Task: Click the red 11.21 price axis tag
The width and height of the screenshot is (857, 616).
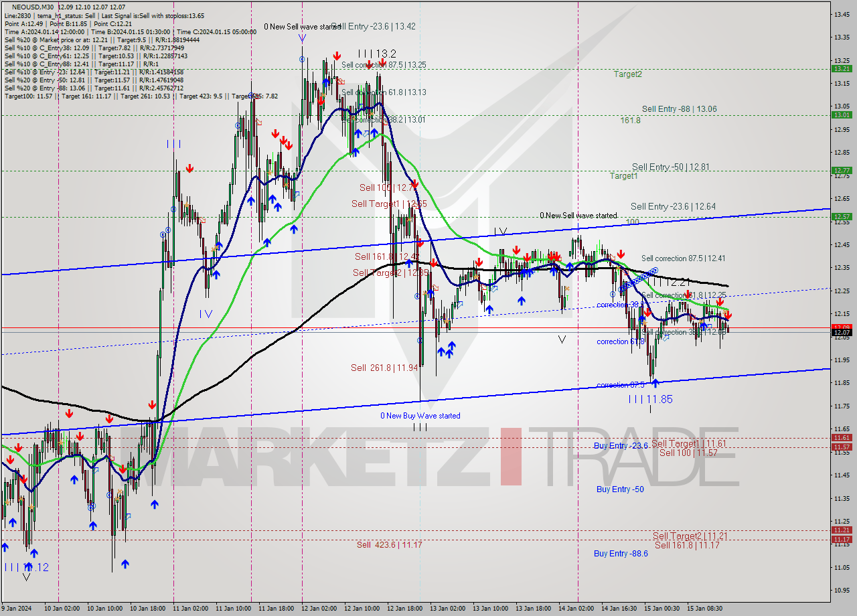Action: (842, 530)
